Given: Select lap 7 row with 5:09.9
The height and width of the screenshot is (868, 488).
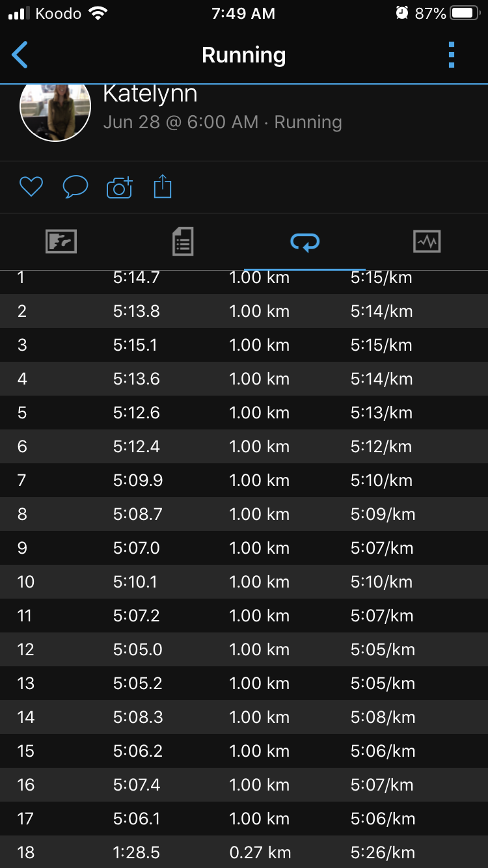Looking at the screenshot, I should tap(244, 480).
